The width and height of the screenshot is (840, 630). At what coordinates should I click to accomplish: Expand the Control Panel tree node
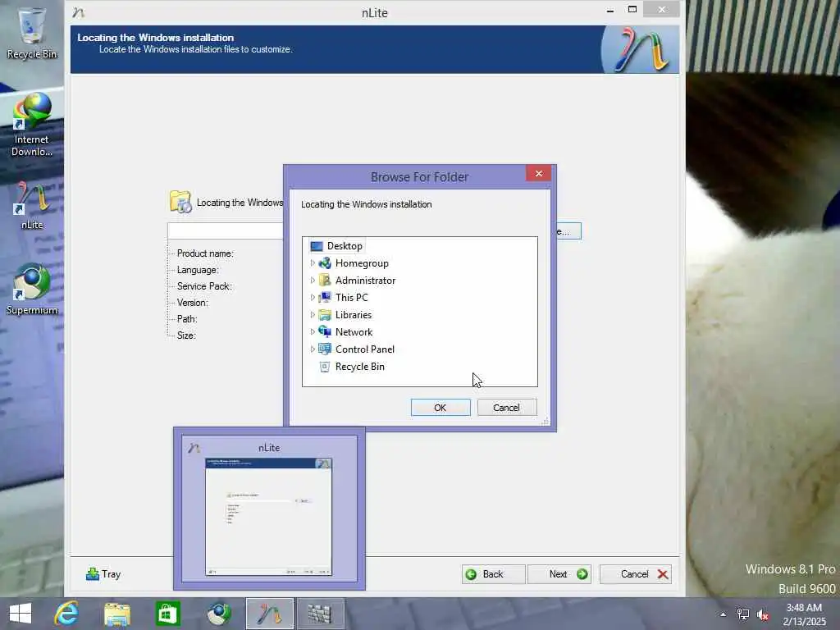(313, 349)
